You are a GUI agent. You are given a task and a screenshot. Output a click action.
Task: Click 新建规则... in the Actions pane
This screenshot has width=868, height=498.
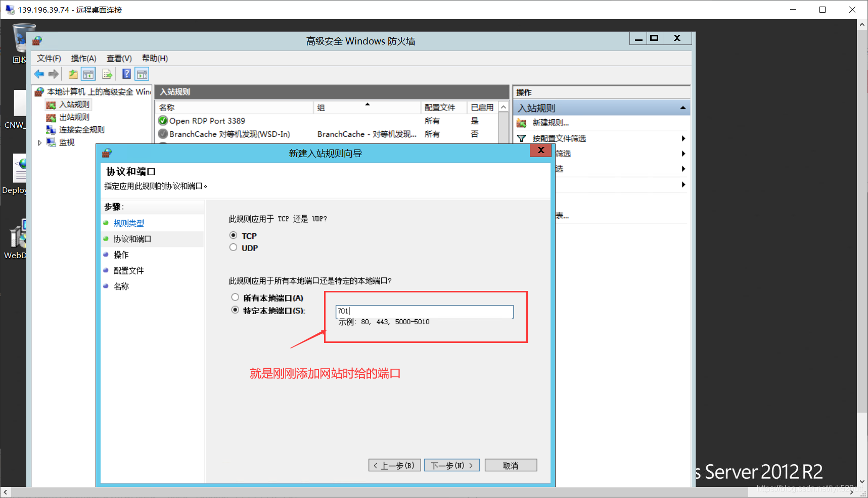(x=551, y=123)
